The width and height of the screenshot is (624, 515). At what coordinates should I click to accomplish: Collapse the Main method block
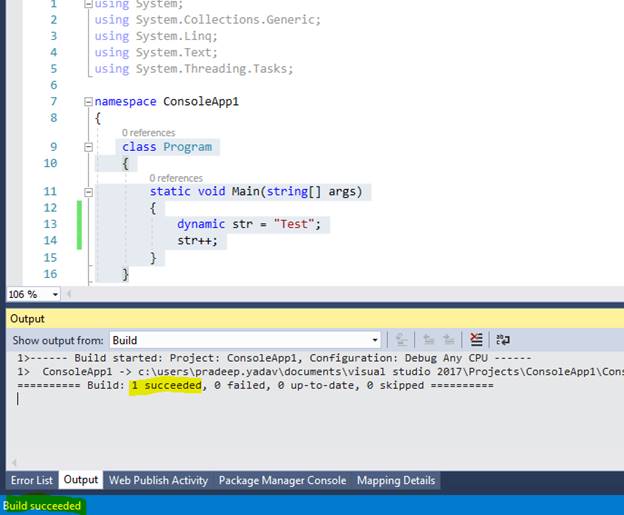click(88, 192)
